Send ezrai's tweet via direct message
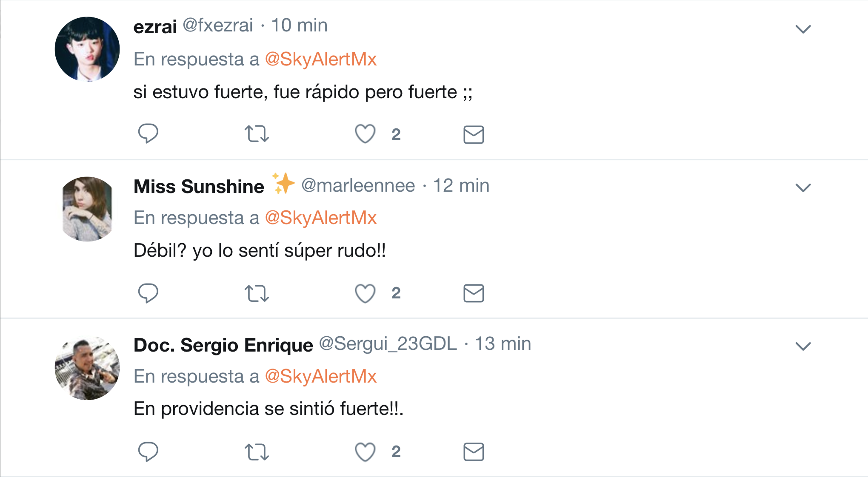The height and width of the screenshot is (477, 868). [474, 134]
